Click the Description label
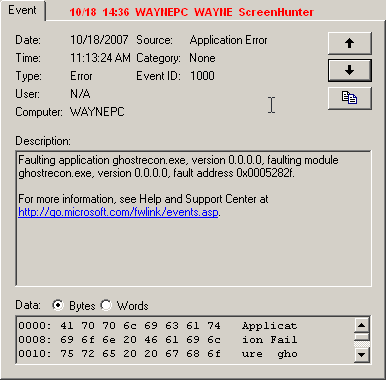Viewport: 386px width, 380px height. pyautogui.click(x=43, y=141)
